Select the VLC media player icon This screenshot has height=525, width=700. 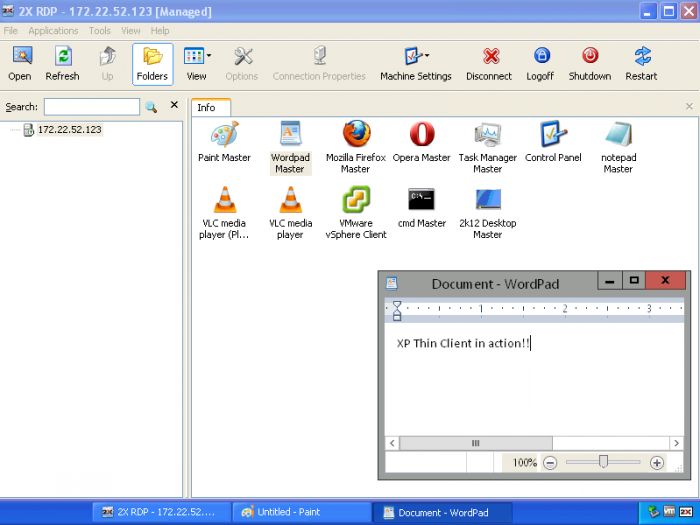291,213
